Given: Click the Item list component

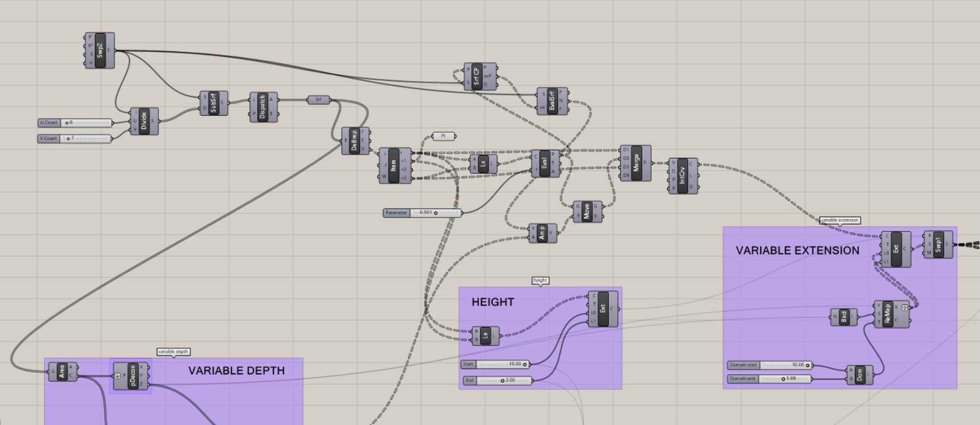Looking at the screenshot, I should pos(394,166).
